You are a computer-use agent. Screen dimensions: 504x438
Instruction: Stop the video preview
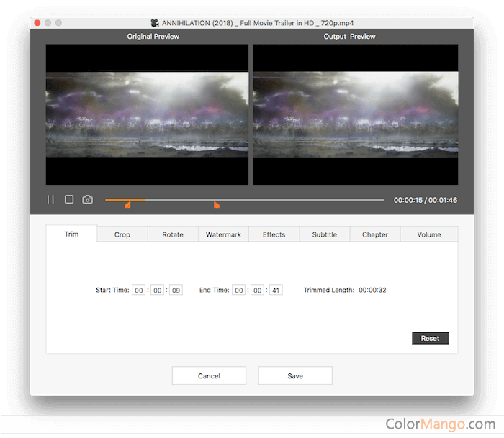pos(69,199)
